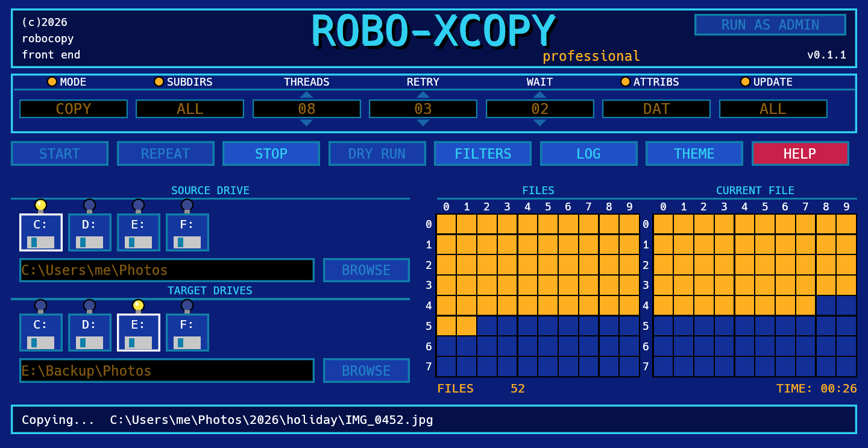Select source drive D: floppy icon
The width and height of the screenshot is (868, 448).
click(90, 232)
